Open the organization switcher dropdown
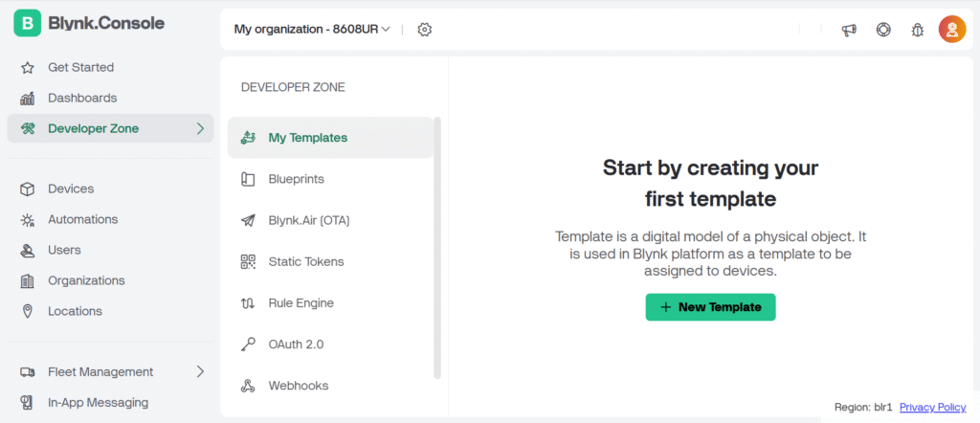The width and height of the screenshot is (980, 423). pyautogui.click(x=312, y=29)
